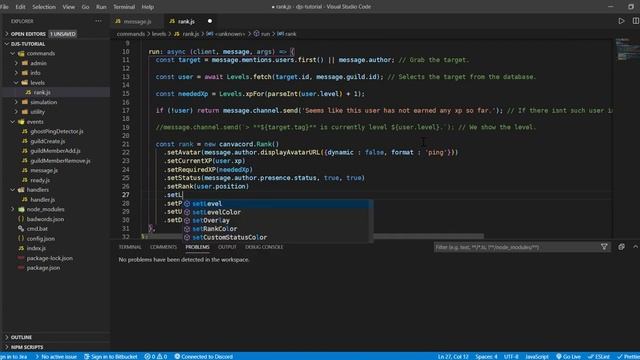Open ghostPingDetector.js file

(56, 131)
